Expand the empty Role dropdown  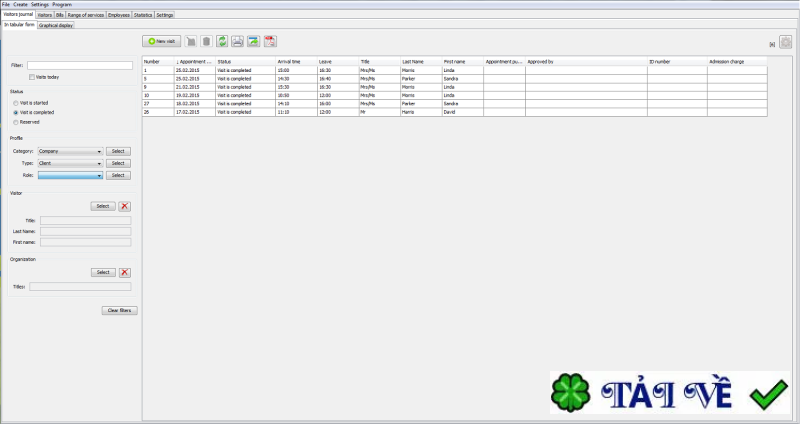70,176
